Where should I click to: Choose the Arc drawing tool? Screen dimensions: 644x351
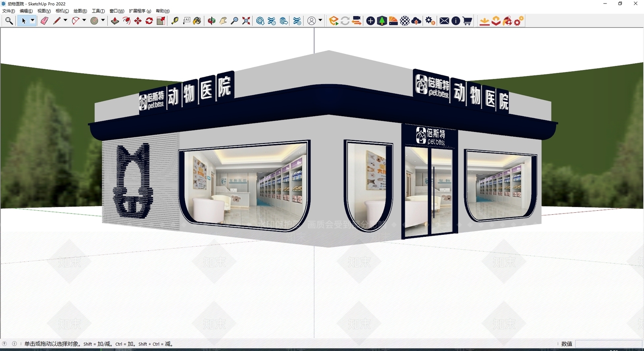[75, 21]
